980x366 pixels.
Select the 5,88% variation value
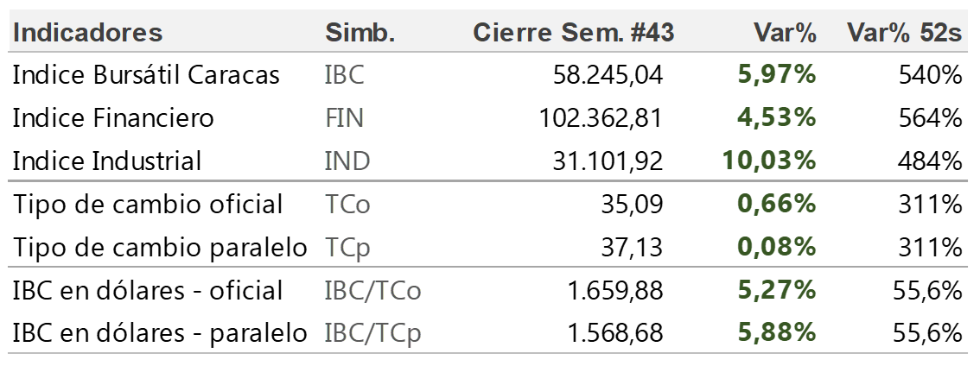(x=777, y=334)
